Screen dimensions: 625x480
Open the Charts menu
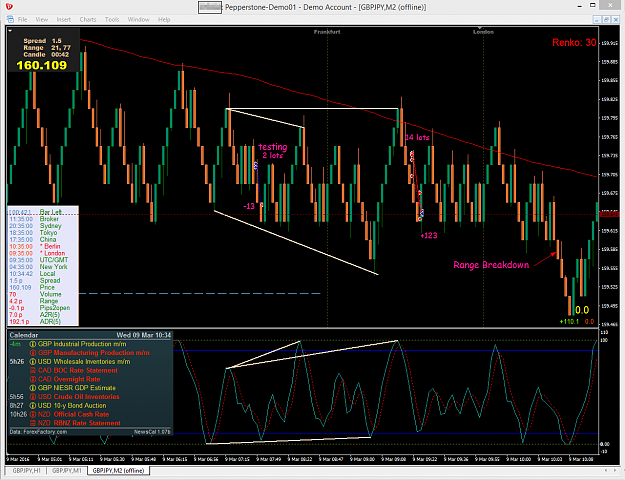pos(88,19)
